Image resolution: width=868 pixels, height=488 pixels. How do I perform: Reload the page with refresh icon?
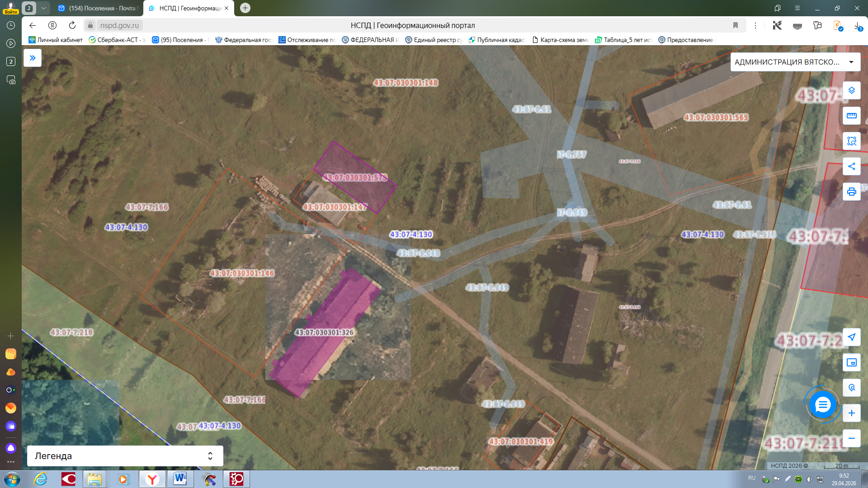(x=72, y=25)
